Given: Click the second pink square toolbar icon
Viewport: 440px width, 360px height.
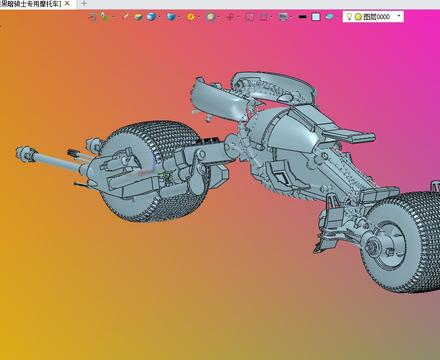Looking at the screenshot, I should coord(264,17).
